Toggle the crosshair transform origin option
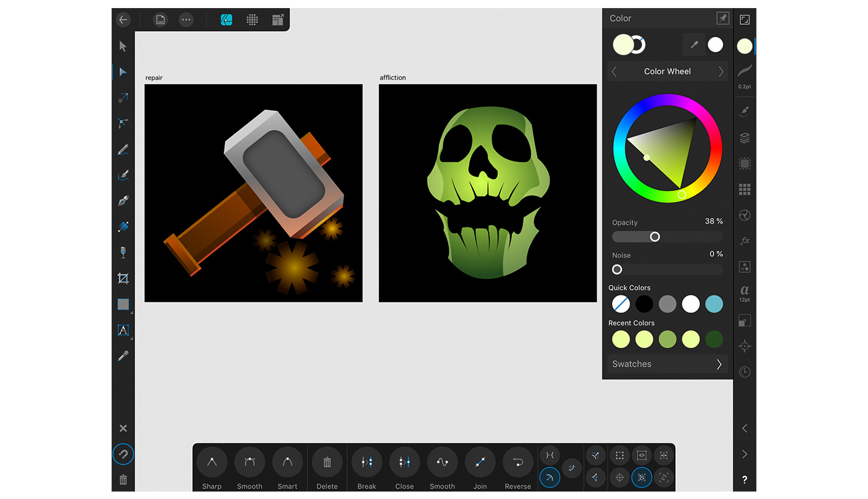Screen dimensions: 868x499 [x=619, y=477]
